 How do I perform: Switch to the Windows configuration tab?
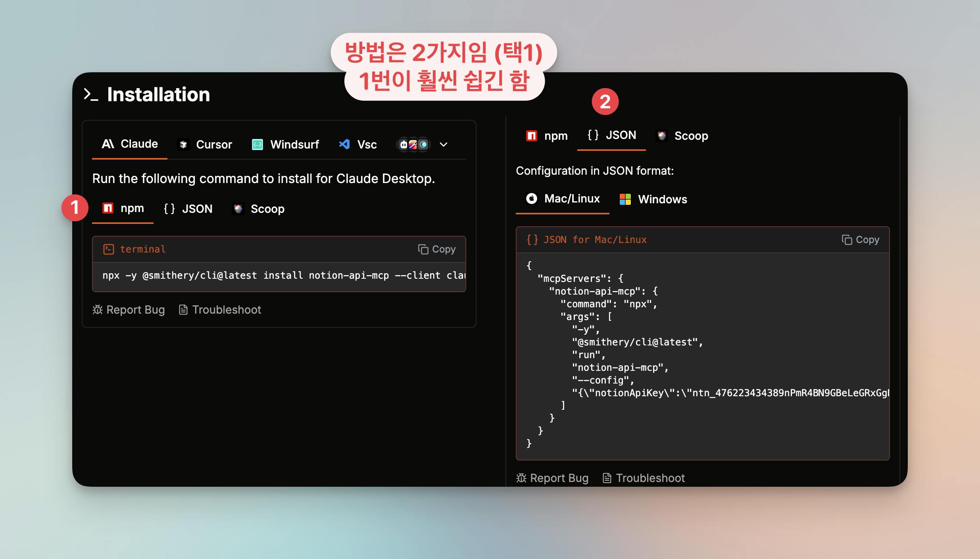653,199
